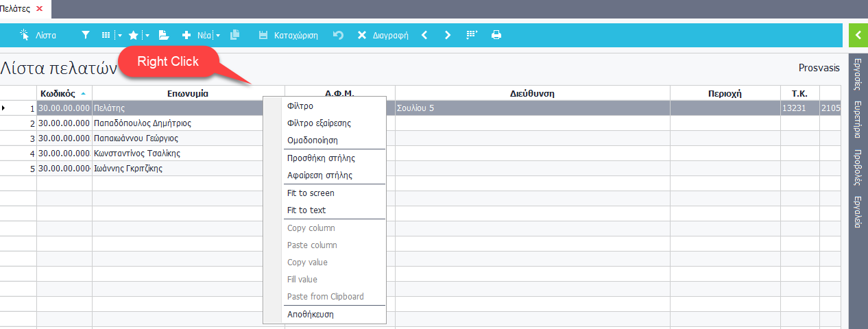Go to previous record with left chevron
The image size is (868, 329).
click(x=424, y=35)
